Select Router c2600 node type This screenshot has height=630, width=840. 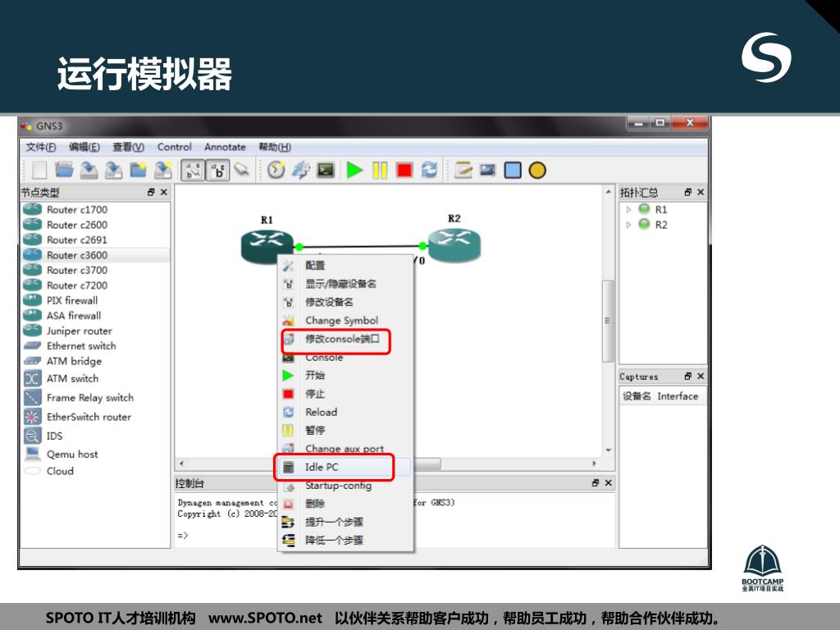click(x=95, y=225)
